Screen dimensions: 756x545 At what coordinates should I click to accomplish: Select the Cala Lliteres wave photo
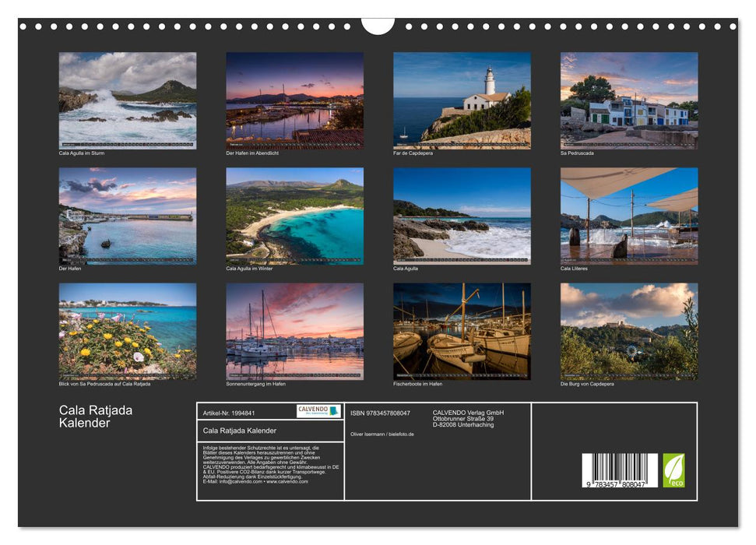click(x=628, y=216)
